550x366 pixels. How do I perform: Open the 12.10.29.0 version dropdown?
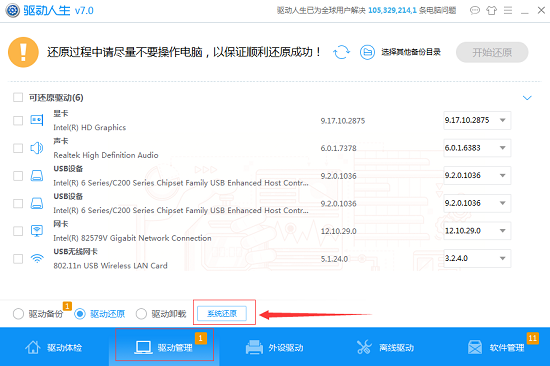click(x=477, y=231)
